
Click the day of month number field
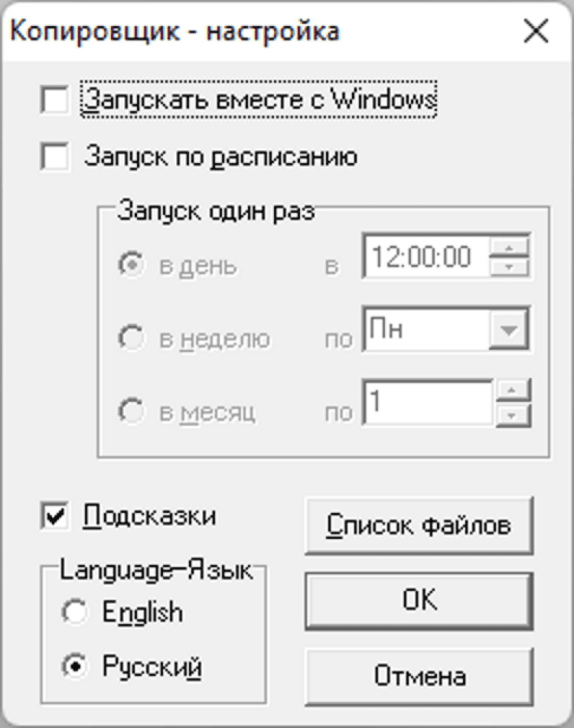tap(427, 403)
